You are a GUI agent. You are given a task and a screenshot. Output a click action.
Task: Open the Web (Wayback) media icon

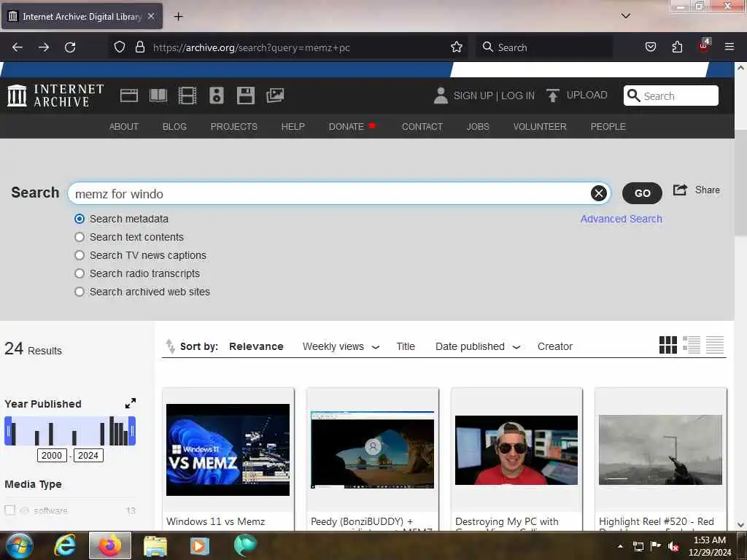click(x=128, y=96)
